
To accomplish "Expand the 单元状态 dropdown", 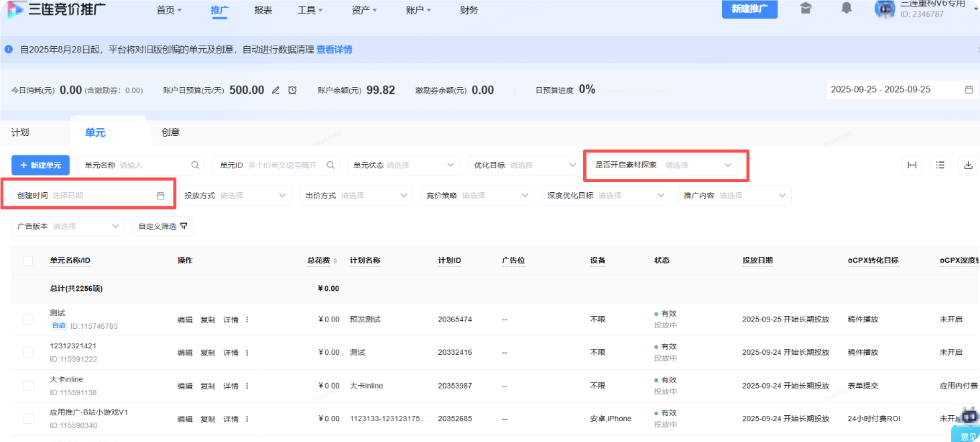I will coord(404,165).
